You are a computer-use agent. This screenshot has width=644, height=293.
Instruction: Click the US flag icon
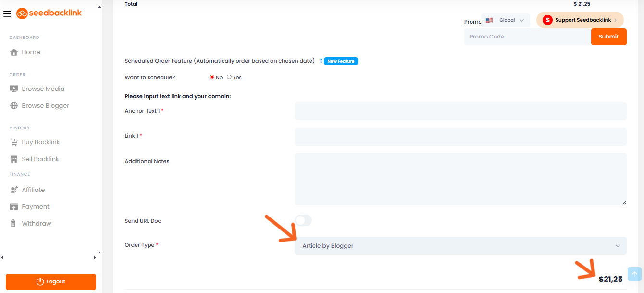pyautogui.click(x=489, y=20)
